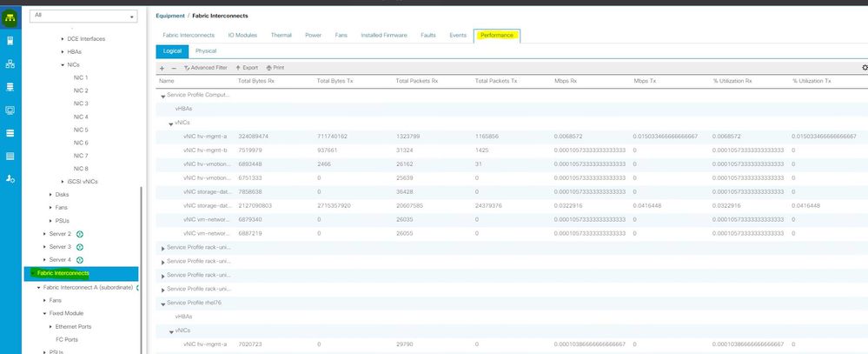Screen dimensions: 868x354
Task: Expand the PSUs tree node
Action: point(50,220)
